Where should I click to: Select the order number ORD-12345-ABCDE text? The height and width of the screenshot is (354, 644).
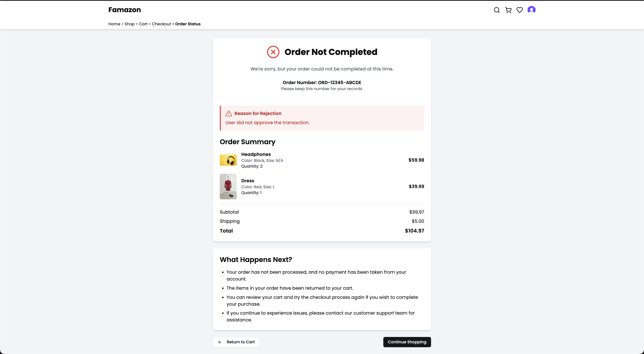tap(339, 82)
